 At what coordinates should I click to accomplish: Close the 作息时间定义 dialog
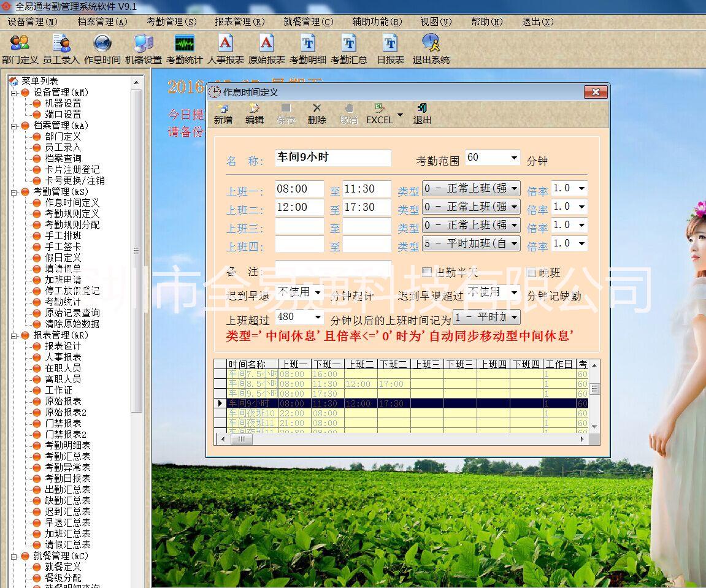(x=595, y=93)
